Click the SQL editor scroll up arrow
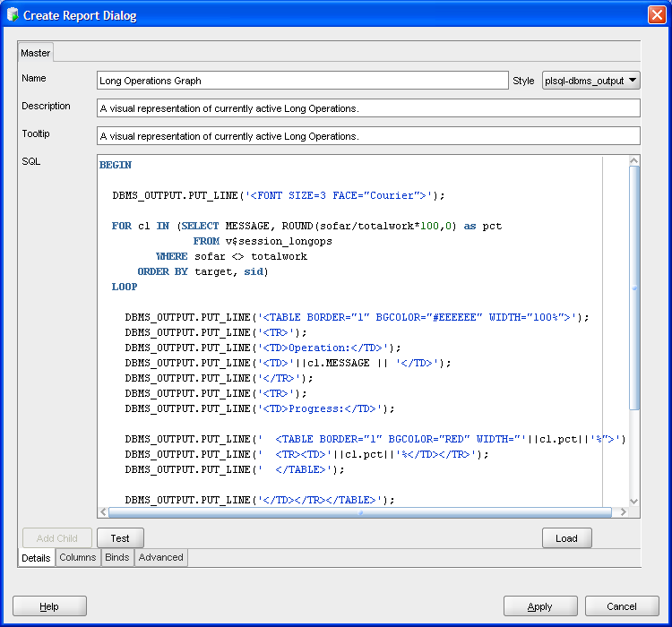 (634, 161)
